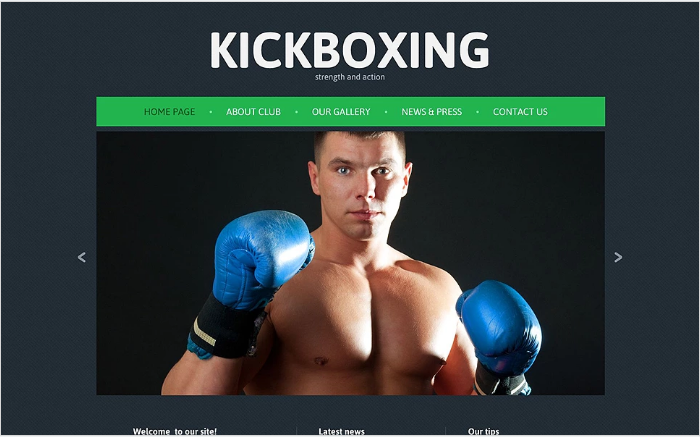This screenshot has width=700, height=437.
Task: Click the boxer's face in the slide
Action: pyautogui.click(x=360, y=185)
